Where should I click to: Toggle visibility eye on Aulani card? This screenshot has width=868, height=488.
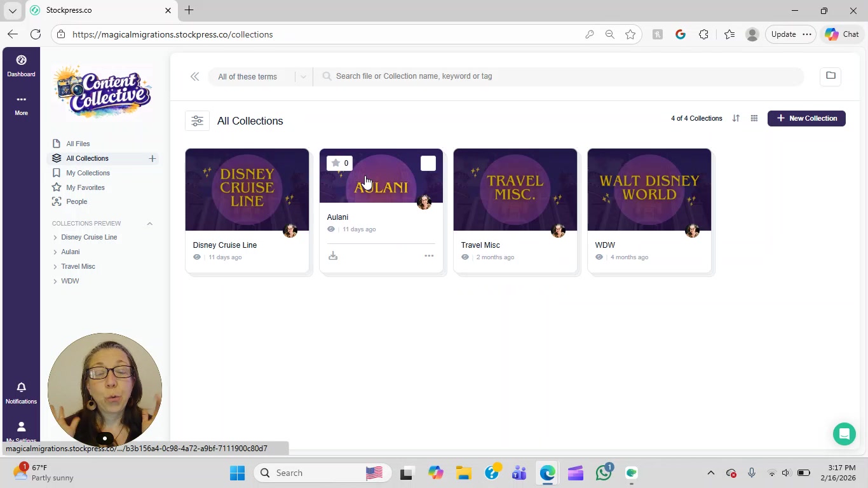[331, 229]
